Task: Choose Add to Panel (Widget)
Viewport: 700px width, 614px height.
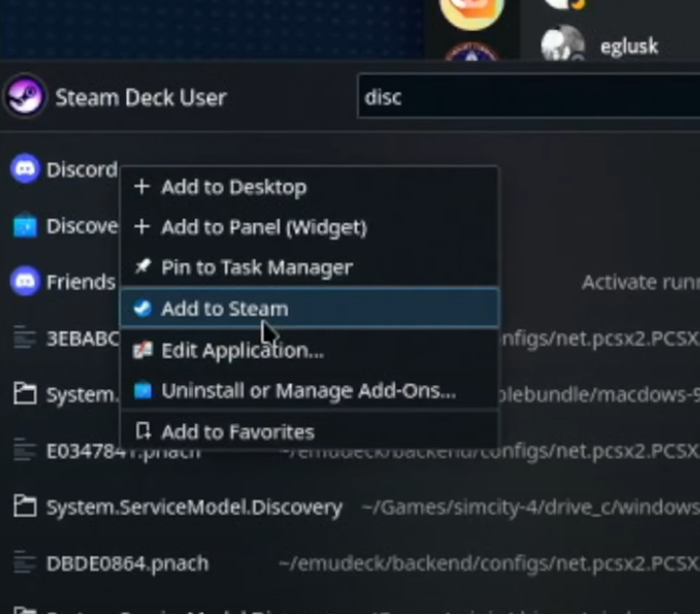Action: point(309,227)
